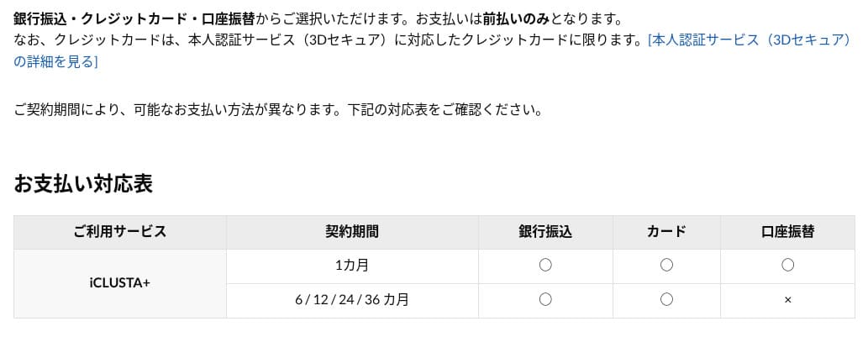Click the circle for 1カ月 銀行振込
868x337 pixels.
pyautogui.click(x=545, y=265)
